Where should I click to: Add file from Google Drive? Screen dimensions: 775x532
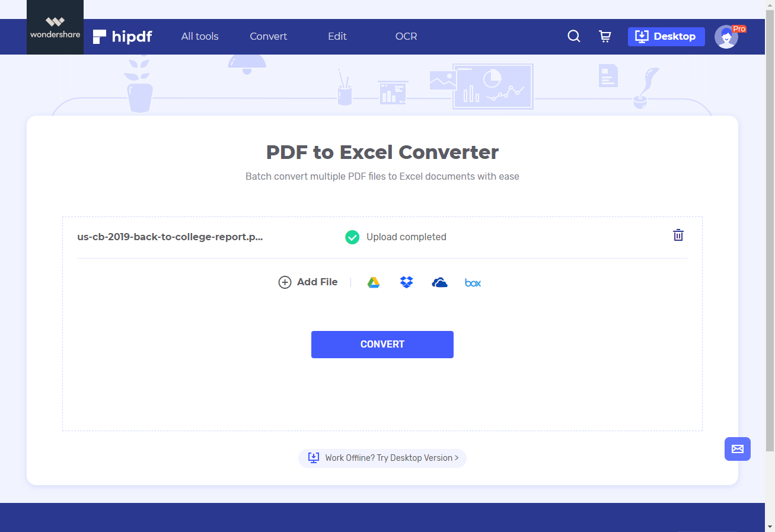[374, 282]
